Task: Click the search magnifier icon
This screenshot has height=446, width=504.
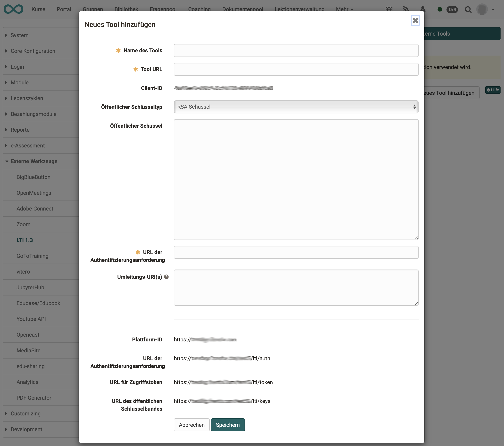Action: tap(468, 9)
